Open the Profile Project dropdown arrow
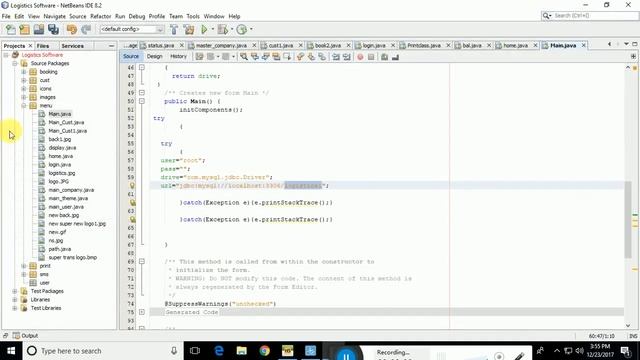The height and width of the screenshot is (360, 640). coord(251,29)
